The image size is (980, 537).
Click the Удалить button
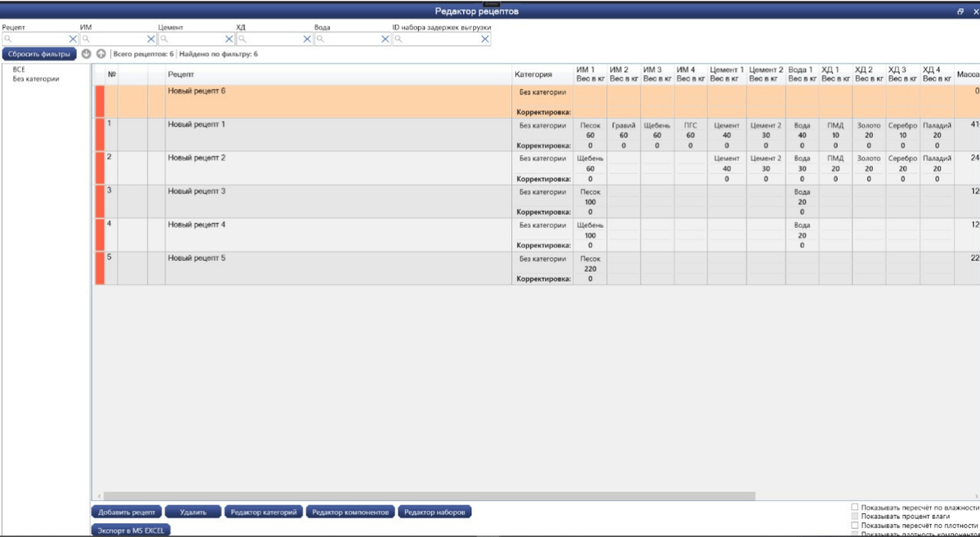click(193, 512)
